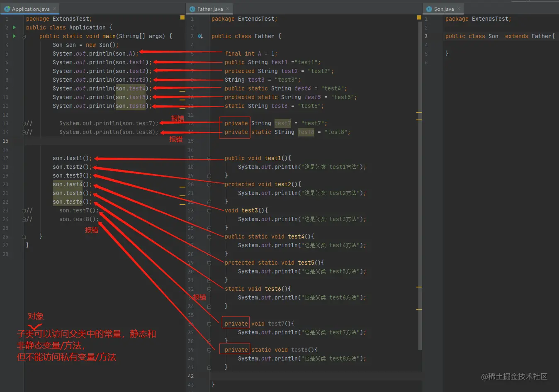Collapse the public void test1() method
The height and width of the screenshot is (392, 559).
point(209,158)
